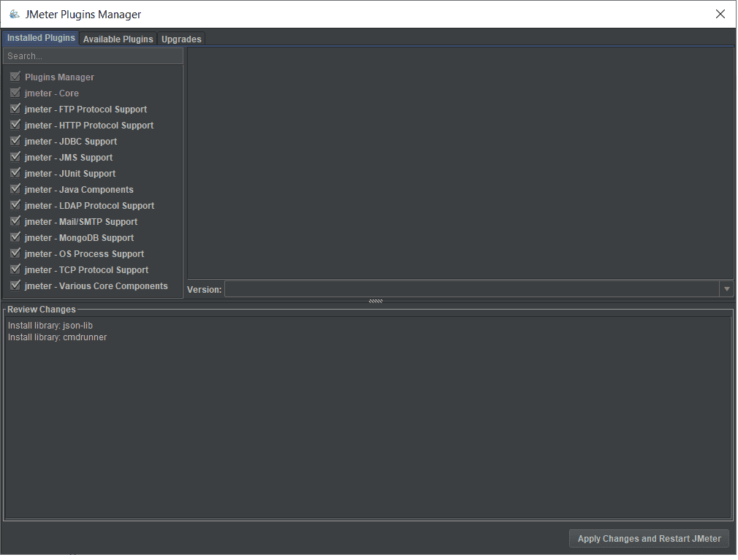Uncheck jmeter - JUnit Support checkbox
The image size is (738, 560).
pyautogui.click(x=15, y=172)
